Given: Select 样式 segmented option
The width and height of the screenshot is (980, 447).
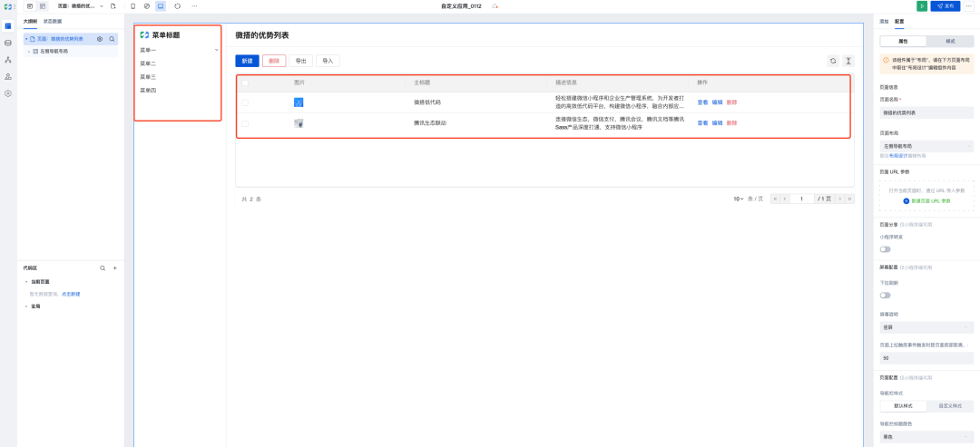Looking at the screenshot, I should tap(950, 41).
